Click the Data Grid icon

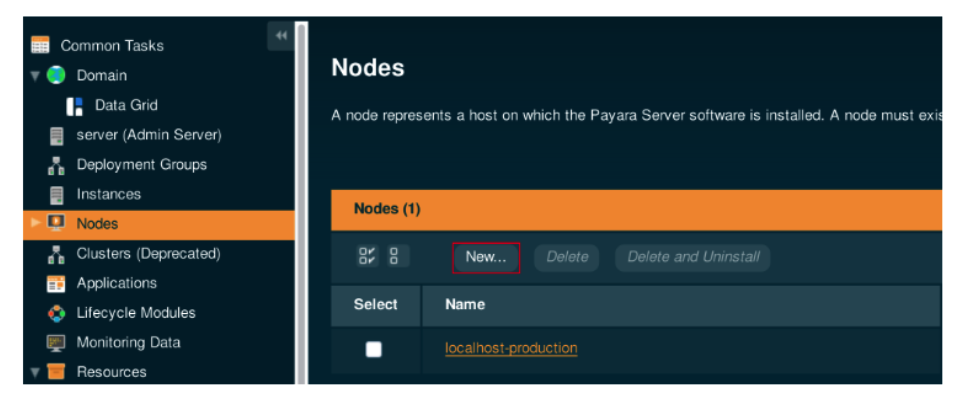74,105
